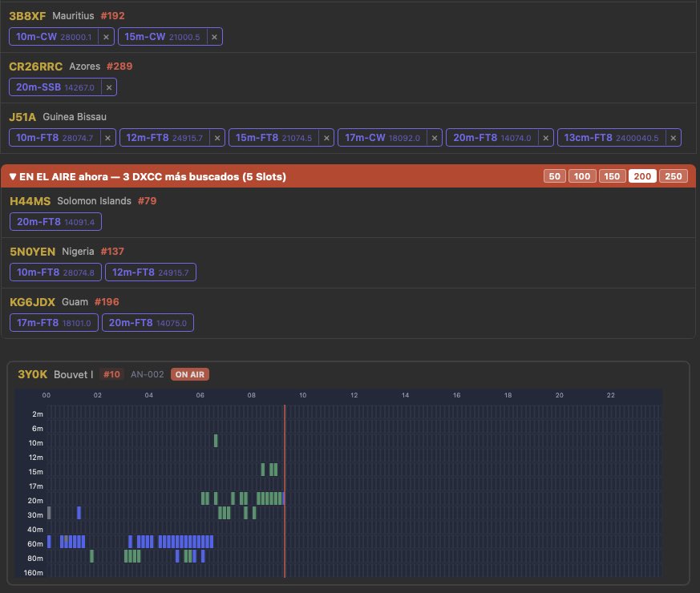700x593 pixels.
Task: Remove the 13cm-FT8 2400040.5 chip
Action: tap(674, 138)
